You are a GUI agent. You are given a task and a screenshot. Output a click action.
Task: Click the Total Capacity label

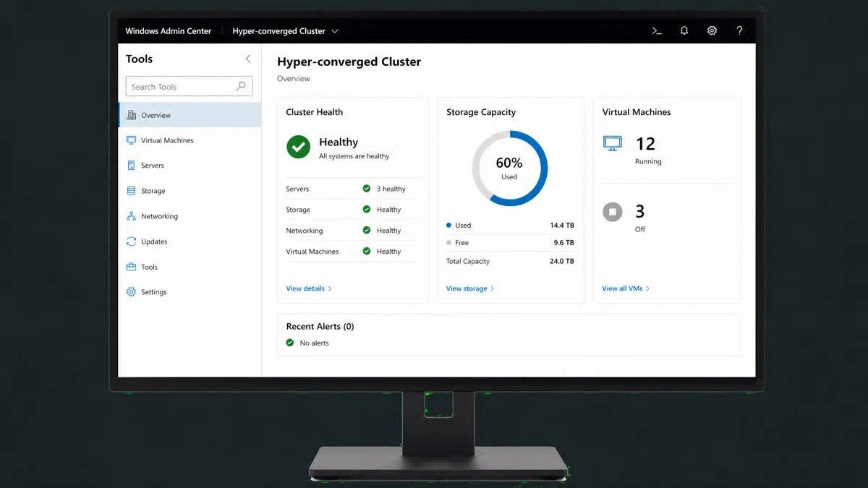(x=468, y=261)
